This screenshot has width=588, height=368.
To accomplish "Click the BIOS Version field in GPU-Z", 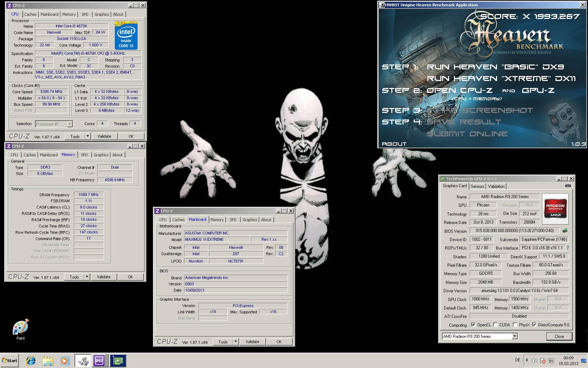I will click(514, 231).
